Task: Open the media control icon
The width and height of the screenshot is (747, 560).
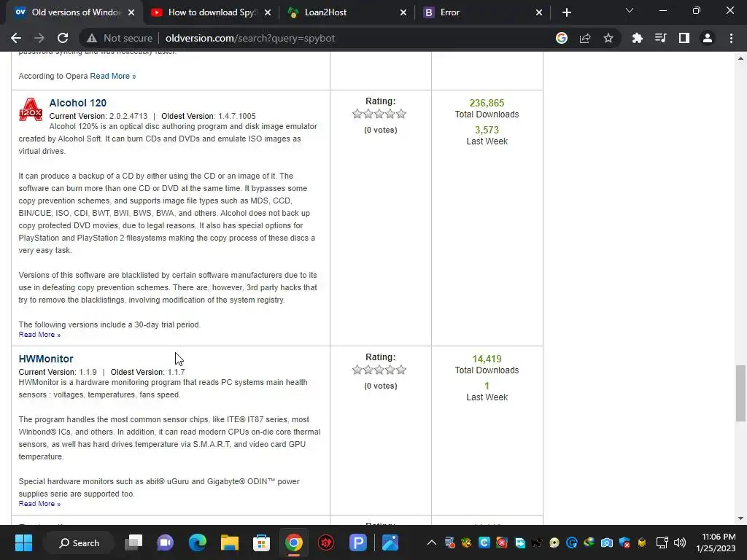Action: [x=660, y=38]
